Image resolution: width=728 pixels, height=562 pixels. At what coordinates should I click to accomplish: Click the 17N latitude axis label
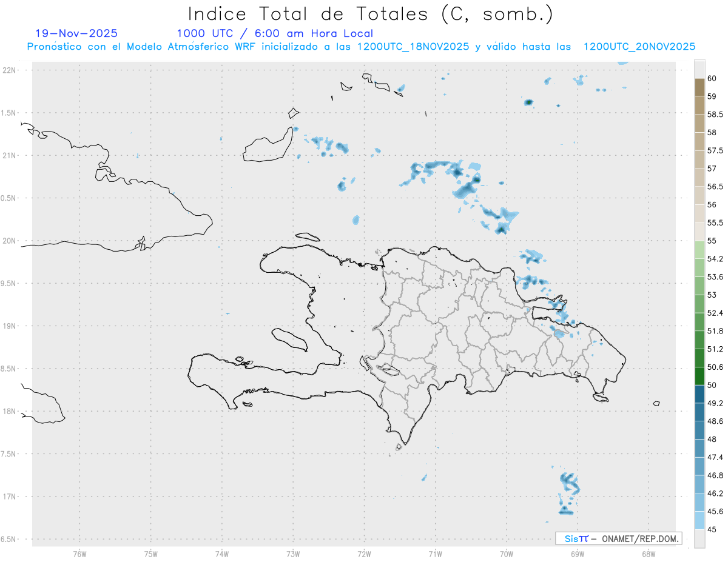(x=10, y=497)
